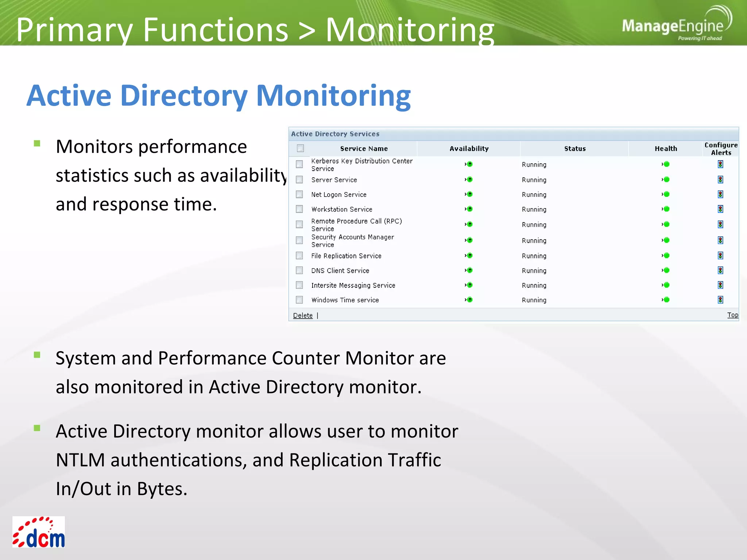
Task: Click the Service Name column header
Action: (x=364, y=149)
